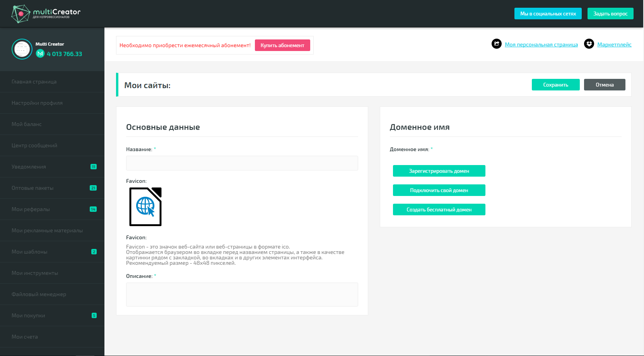Click Создать бесплатный домен button
Image resolution: width=644 pixels, height=356 pixels.
[439, 210]
